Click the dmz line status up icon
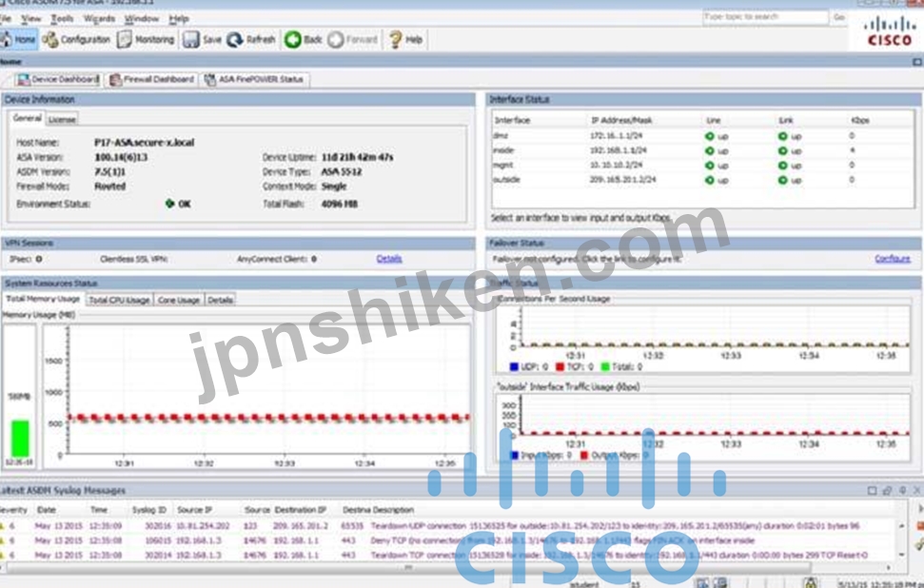924x588 pixels. 710,136
